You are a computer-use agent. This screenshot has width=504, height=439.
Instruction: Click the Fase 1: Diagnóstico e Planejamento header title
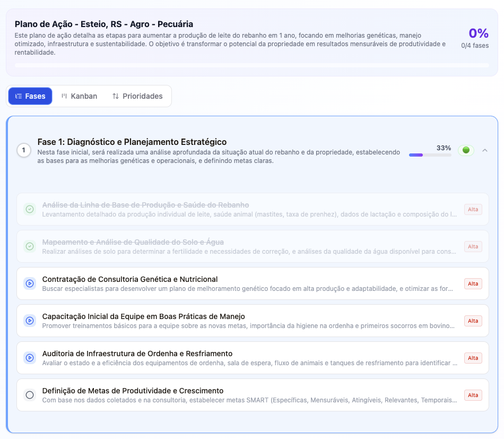coord(132,142)
